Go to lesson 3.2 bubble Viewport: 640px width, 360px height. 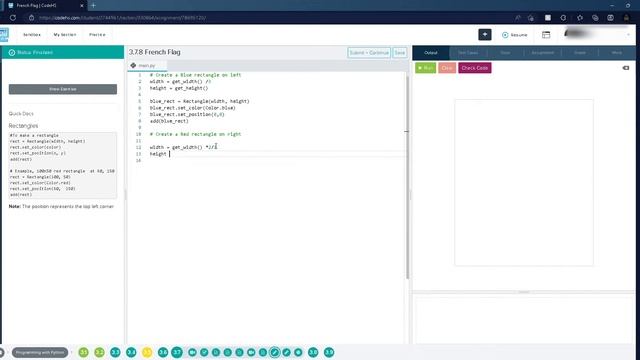point(100,352)
